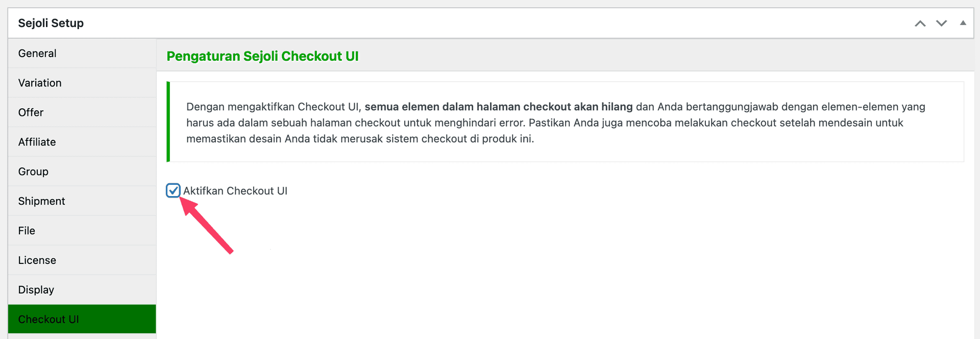Click the bold warning phrase in the notice
The height and width of the screenshot is (339, 980).
point(498,107)
